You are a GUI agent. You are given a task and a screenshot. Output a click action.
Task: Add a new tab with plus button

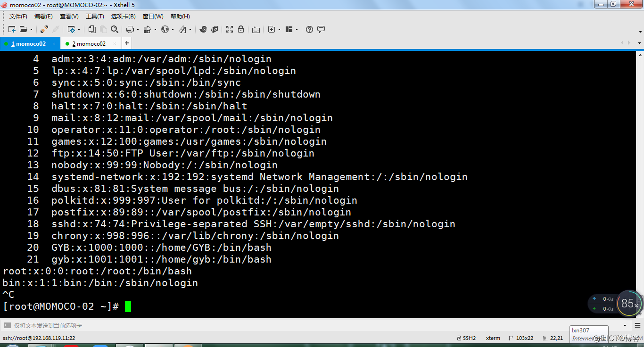point(126,43)
